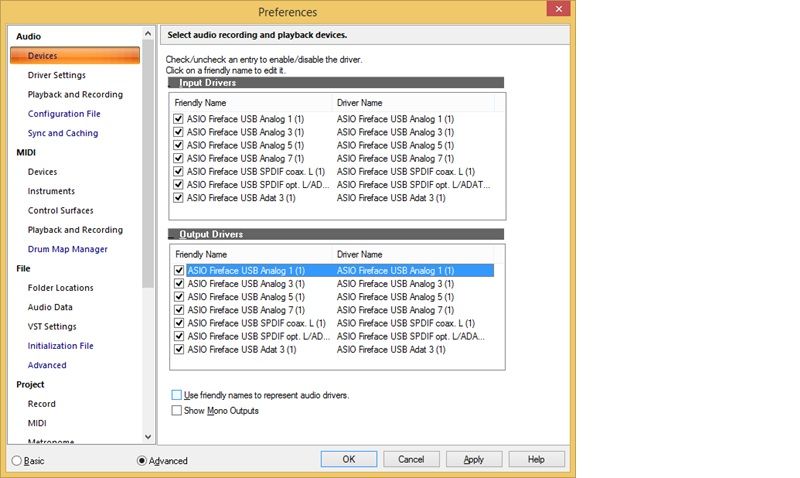Open VST Settings under File
This screenshot has height=478, width=800.
pyautogui.click(x=52, y=327)
